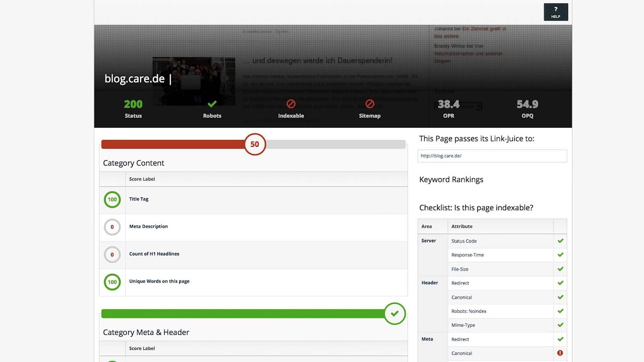Click the 50 score circle on Content bar
The width and height of the screenshot is (644, 362).
click(x=255, y=144)
